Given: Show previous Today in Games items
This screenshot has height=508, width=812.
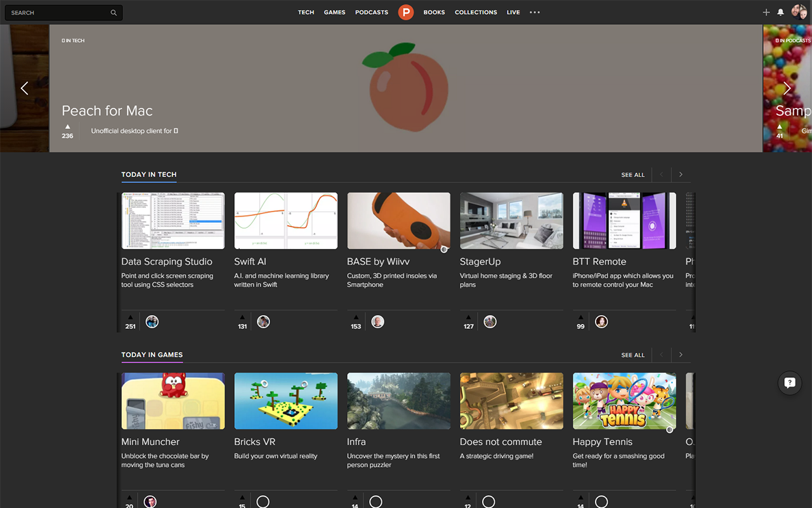Looking at the screenshot, I should click(661, 355).
